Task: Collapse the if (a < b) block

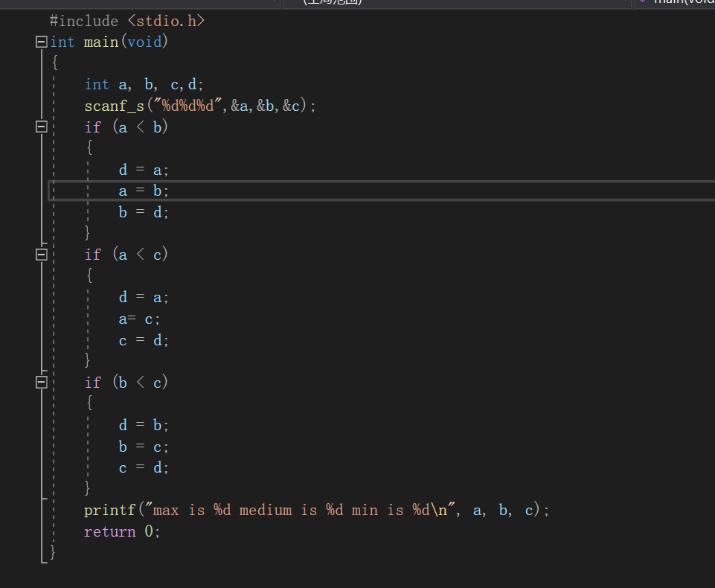Action: tap(42, 127)
